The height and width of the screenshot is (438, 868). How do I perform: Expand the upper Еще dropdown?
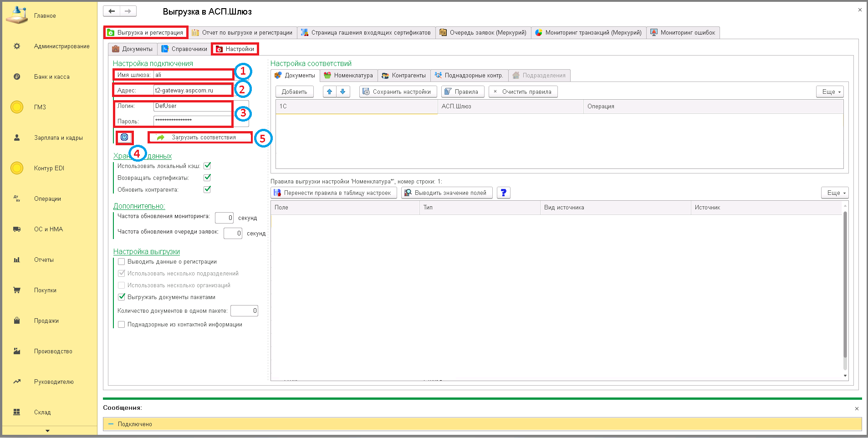click(830, 92)
